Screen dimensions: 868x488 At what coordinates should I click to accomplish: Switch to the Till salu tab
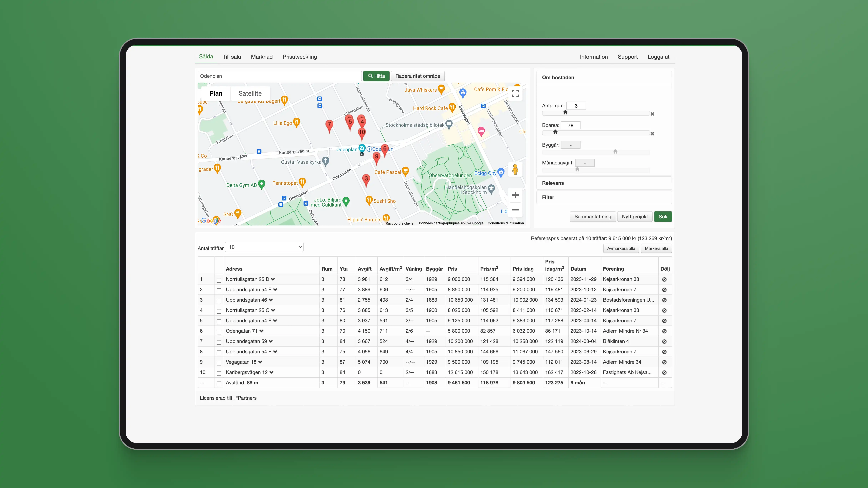(231, 57)
